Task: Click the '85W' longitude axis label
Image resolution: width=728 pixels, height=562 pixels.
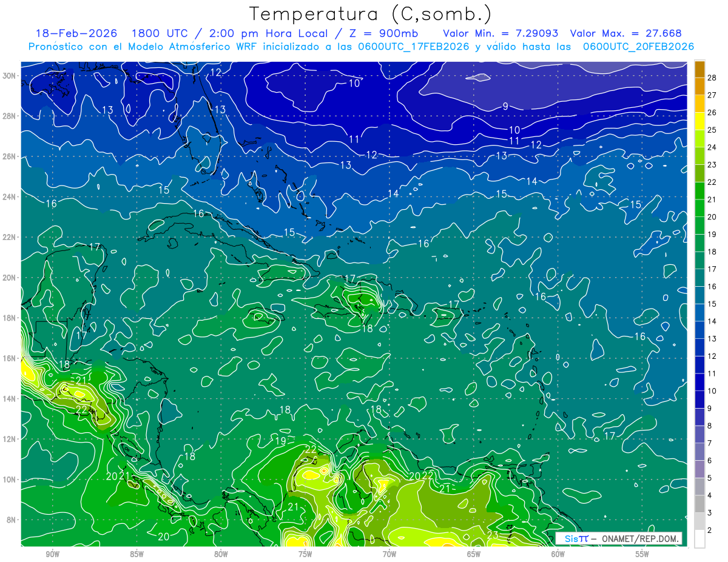Action: coord(136,554)
